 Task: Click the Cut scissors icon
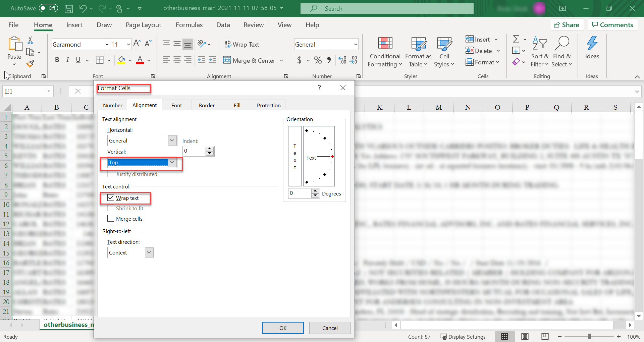(x=30, y=40)
